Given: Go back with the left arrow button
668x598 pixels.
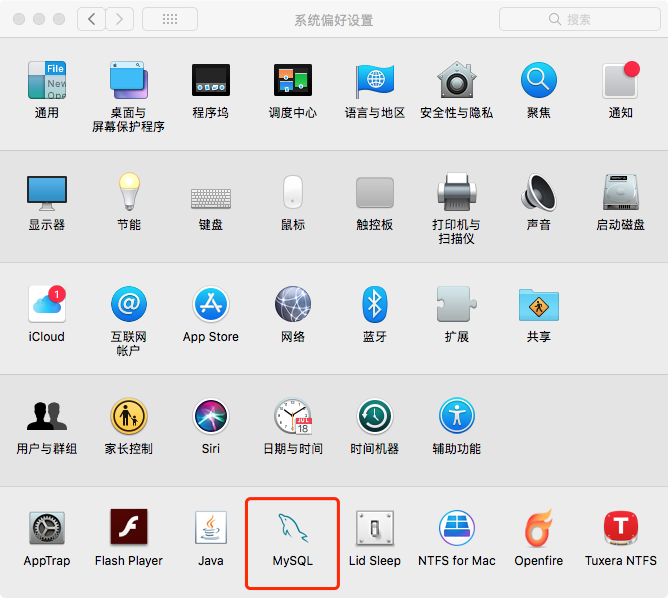Looking at the screenshot, I should [x=91, y=19].
